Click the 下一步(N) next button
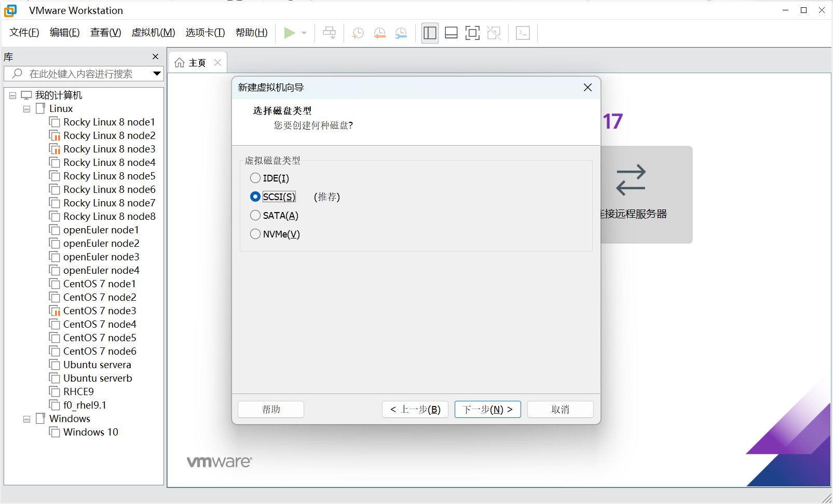Viewport: 833px width, 504px height. 488,409
